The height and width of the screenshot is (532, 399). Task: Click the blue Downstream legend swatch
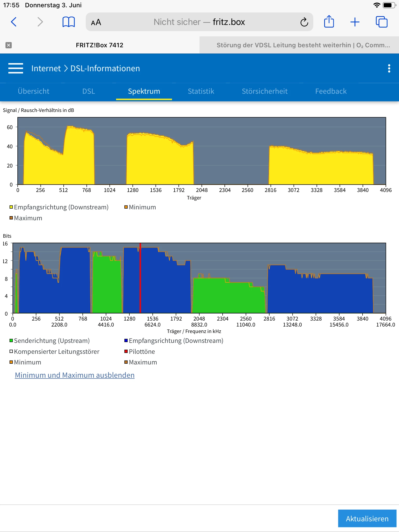[x=126, y=341]
